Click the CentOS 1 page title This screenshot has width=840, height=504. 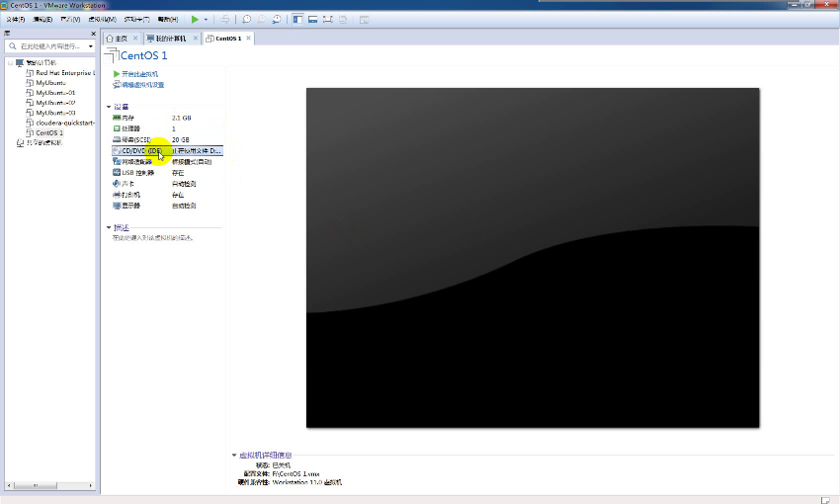tap(143, 55)
